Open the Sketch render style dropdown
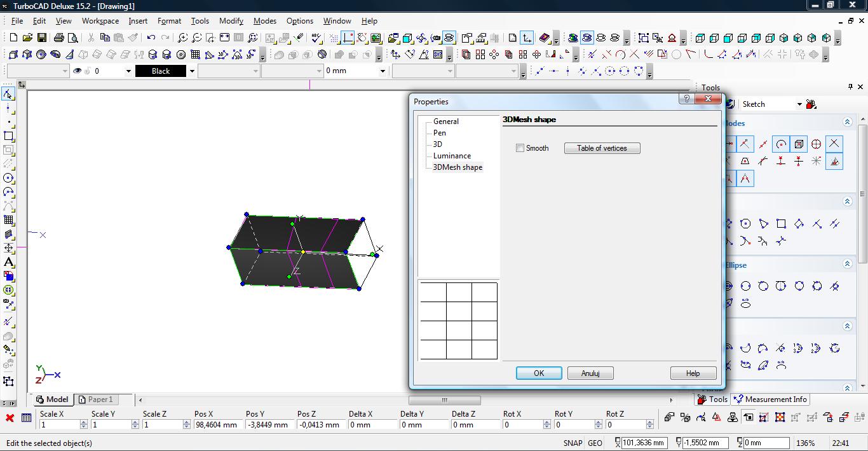Image resolution: width=868 pixels, height=451 pixels. (799, 104)
